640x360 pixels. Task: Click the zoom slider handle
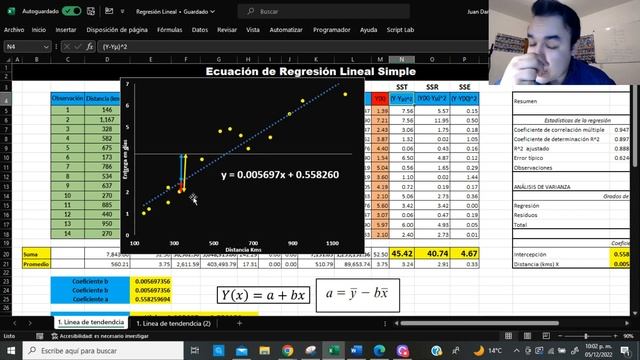pos(586,336)
